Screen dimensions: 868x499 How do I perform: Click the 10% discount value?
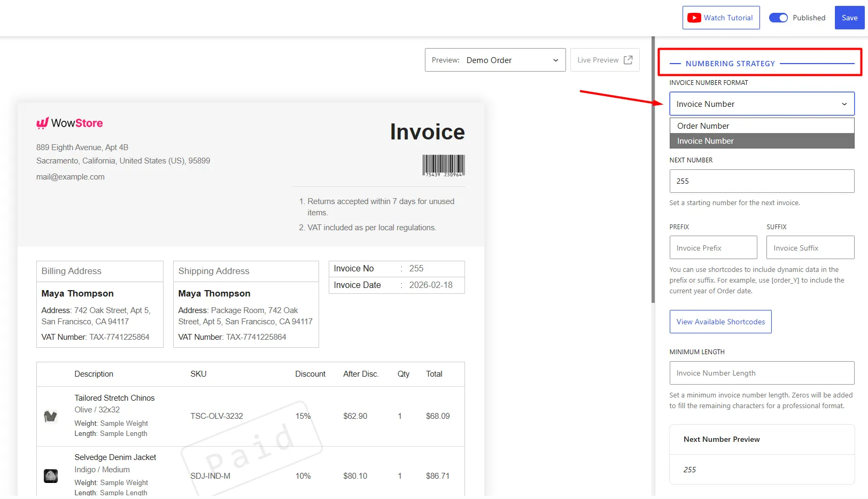coord(303,476)
